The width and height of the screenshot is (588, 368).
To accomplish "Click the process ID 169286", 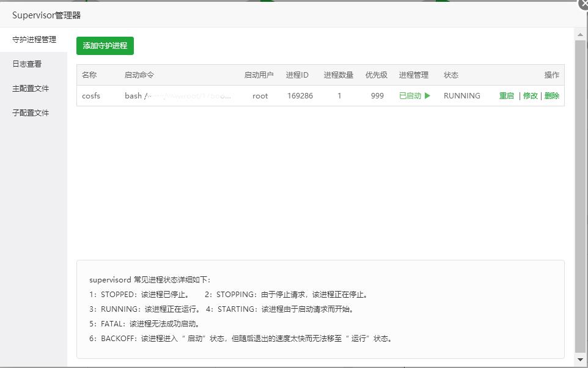I will point(300,95).
